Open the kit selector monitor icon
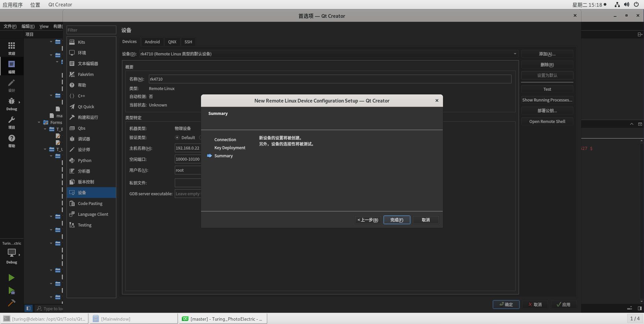Image resolution: width=644 pixels, height=324 pixels. point(12,253)
